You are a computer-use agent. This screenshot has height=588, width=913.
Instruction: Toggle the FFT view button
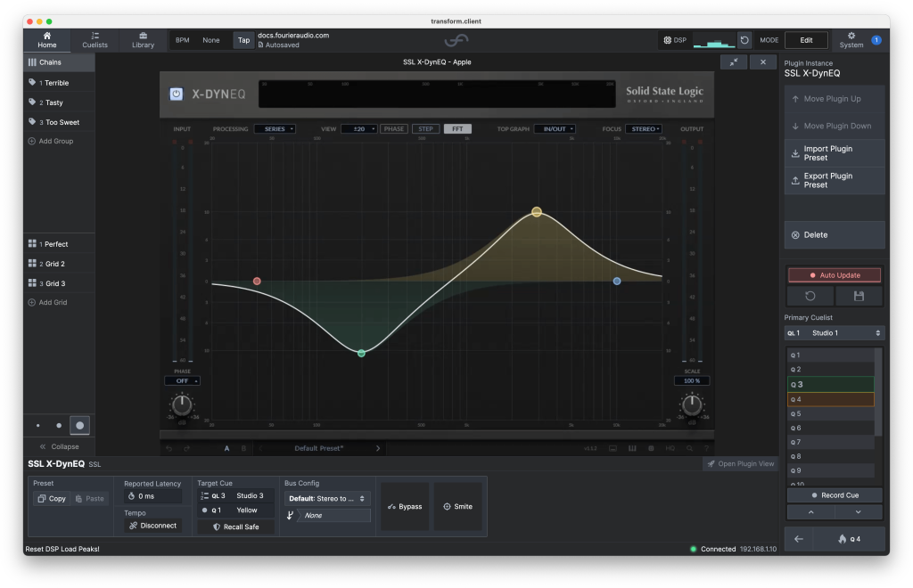click(x=457, y=129)
